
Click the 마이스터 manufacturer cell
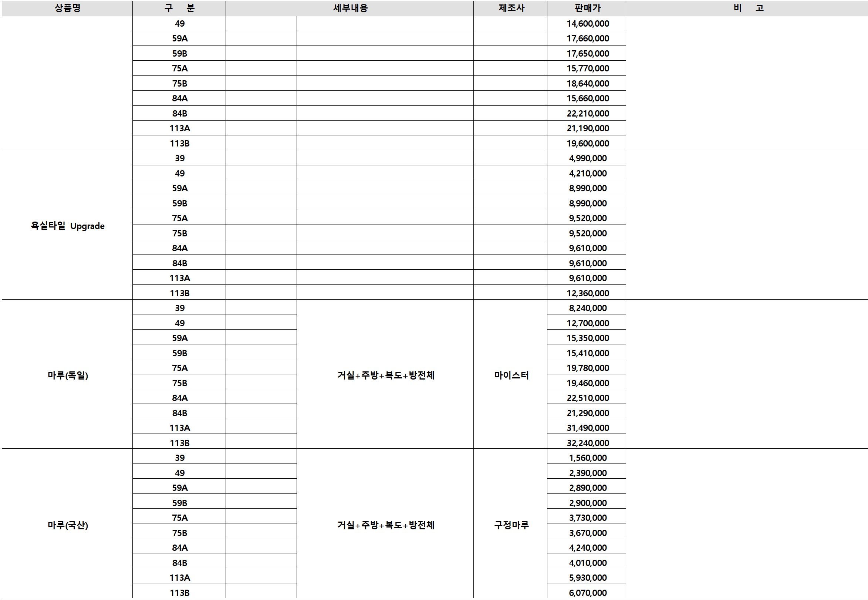[511, 375]
